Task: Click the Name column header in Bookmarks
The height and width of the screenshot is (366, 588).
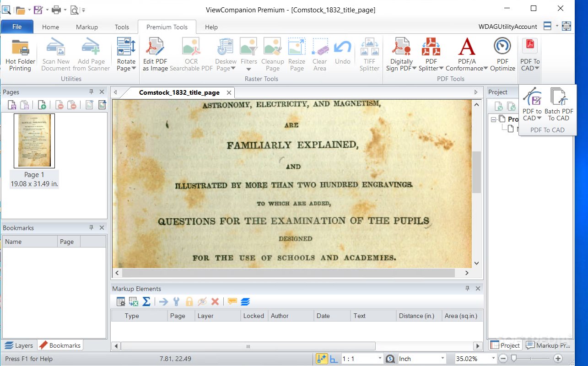Action: 30,242
